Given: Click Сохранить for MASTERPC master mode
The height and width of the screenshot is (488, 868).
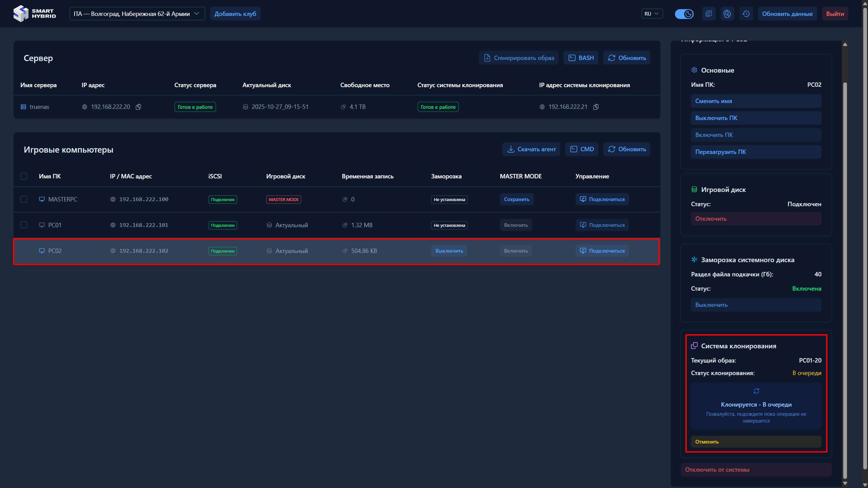Looking at the screenshot, I should tap(516, 199).
